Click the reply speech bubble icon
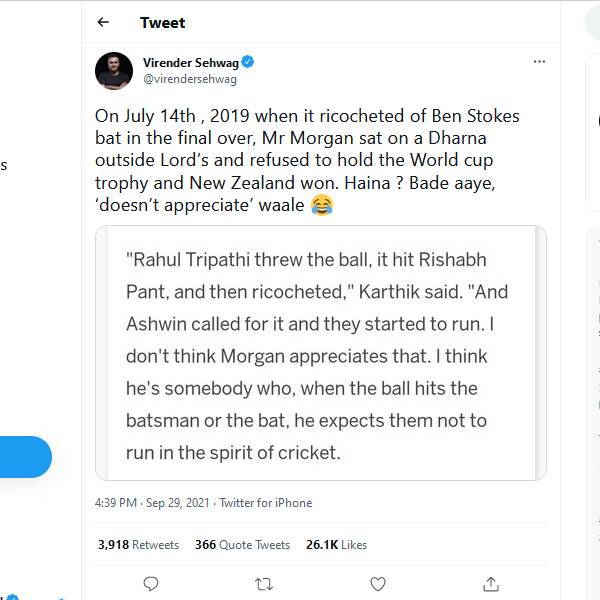The height and width of the screenshot is (600, 600). tap(151, 583)
